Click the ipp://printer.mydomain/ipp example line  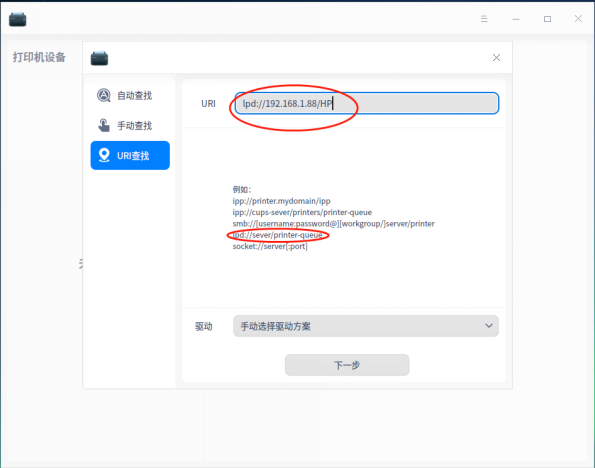pos(282,201)
